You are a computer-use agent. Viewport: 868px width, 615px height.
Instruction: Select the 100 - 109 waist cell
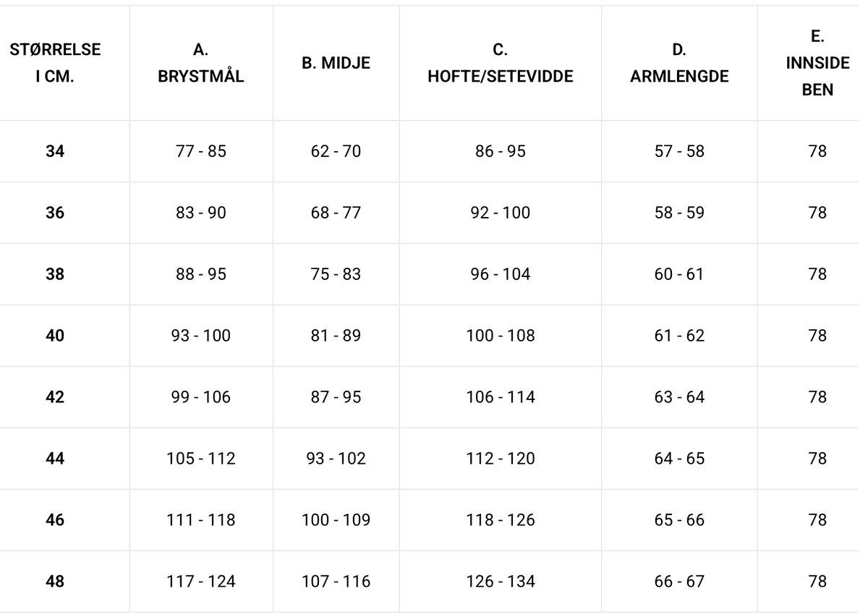point(336,520)
